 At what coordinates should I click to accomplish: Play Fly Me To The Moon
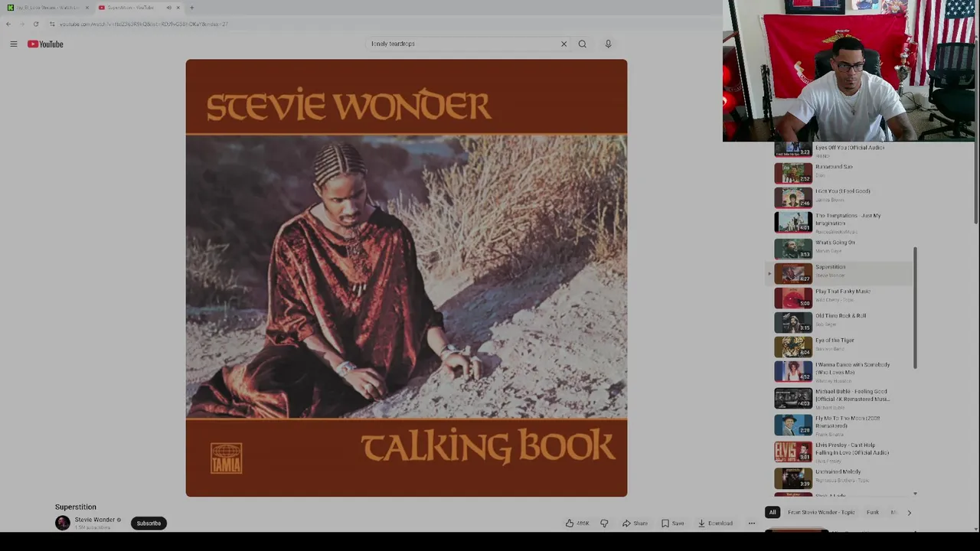[x=841, y=425]
